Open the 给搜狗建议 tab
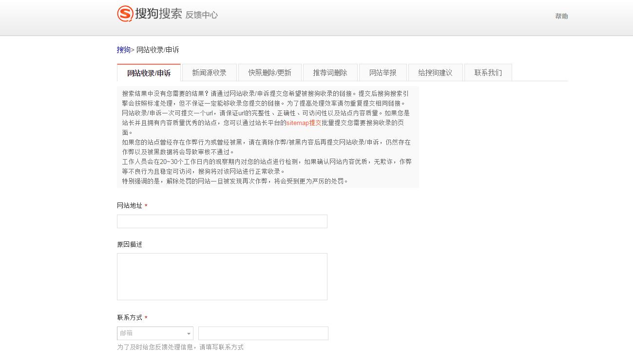Screen dimensions: 633x364 point(435,72)
